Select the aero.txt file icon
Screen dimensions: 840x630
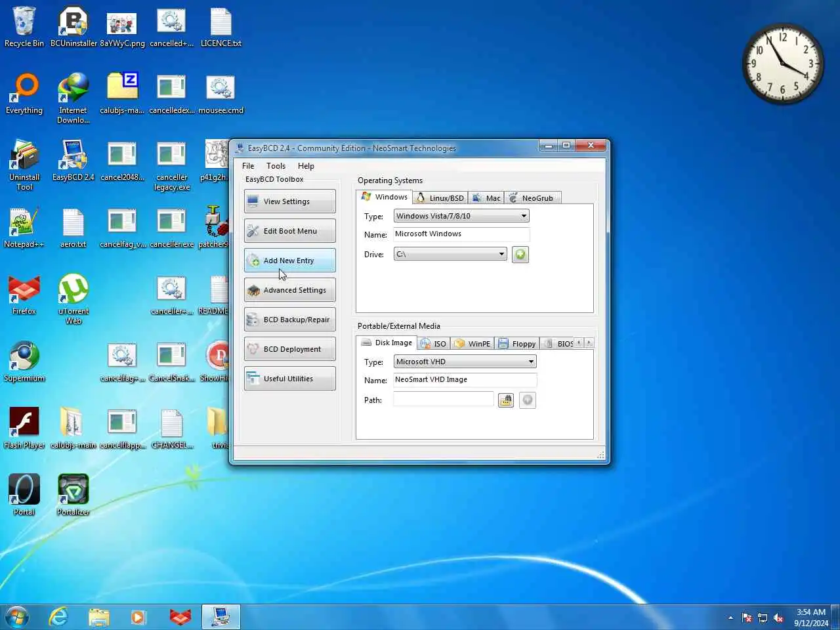click(73, 228)
